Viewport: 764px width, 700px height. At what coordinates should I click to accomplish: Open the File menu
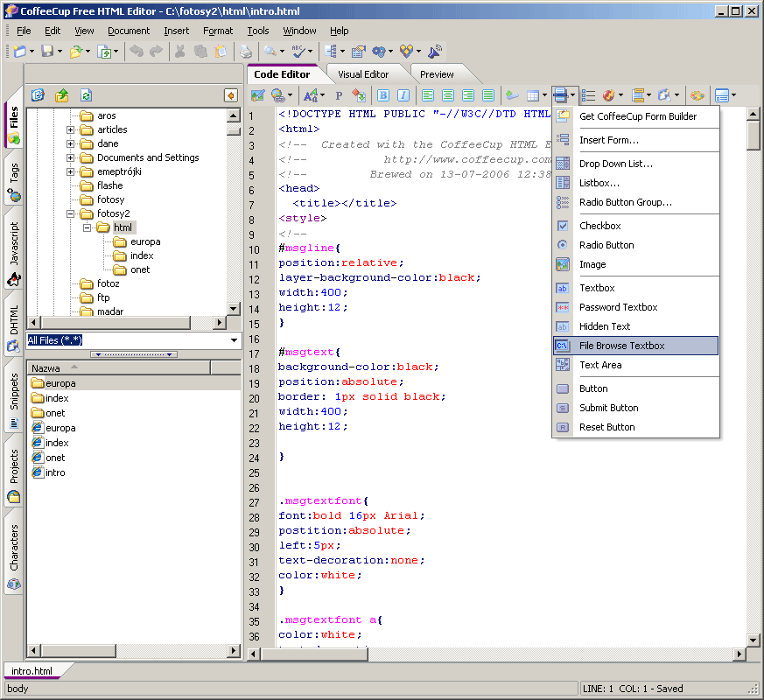click(x=24, y=31)
